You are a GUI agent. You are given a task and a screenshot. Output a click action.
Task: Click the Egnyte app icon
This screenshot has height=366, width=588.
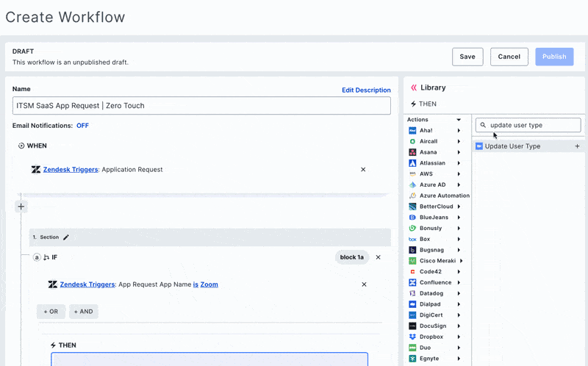(x=412, y=359)
